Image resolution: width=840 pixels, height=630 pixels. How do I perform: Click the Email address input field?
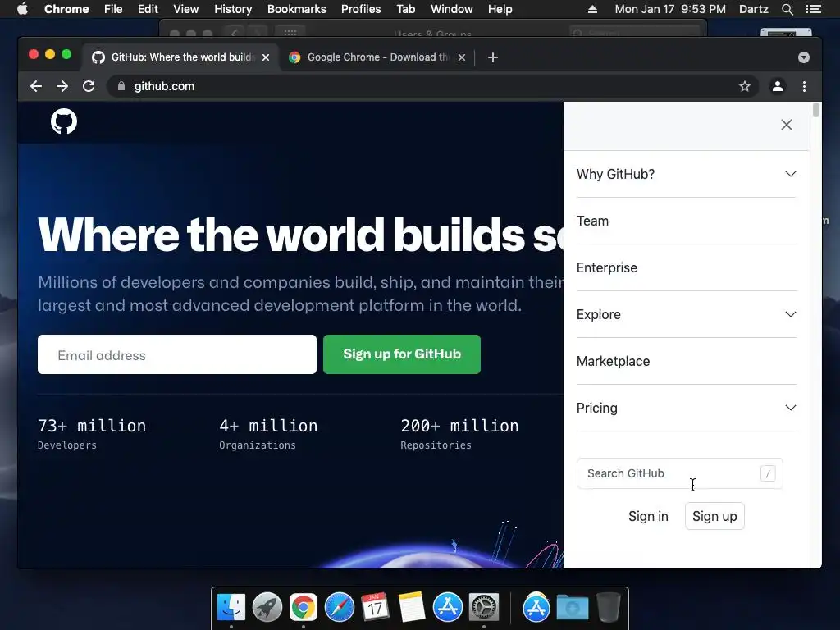[x=177, y=354]
